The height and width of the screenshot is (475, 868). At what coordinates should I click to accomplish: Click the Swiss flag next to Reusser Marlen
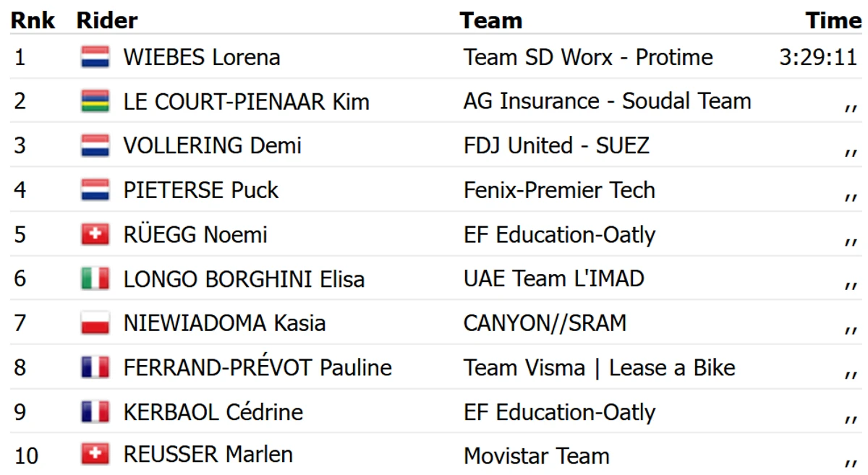click(x=95, y=455)
